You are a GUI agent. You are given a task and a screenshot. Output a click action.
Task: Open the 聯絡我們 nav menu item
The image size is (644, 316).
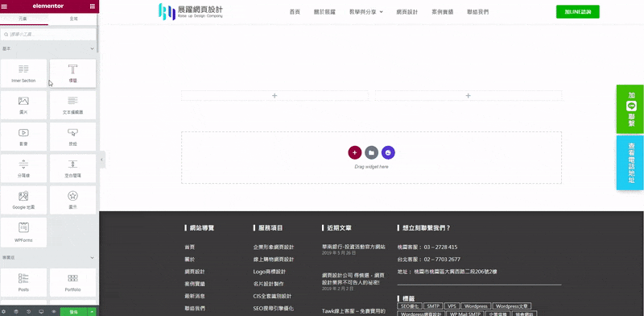coord(478,12)
